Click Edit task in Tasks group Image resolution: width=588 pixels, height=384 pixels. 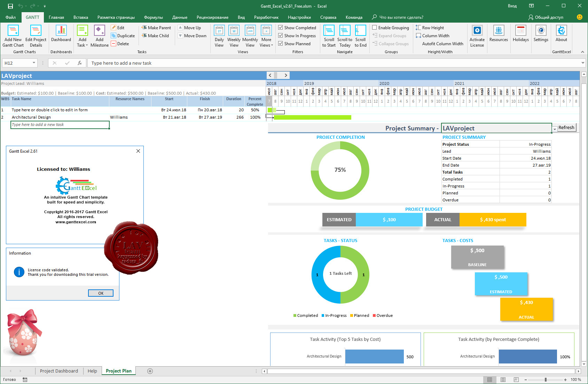pyautogui.click(x=118, y=27)
